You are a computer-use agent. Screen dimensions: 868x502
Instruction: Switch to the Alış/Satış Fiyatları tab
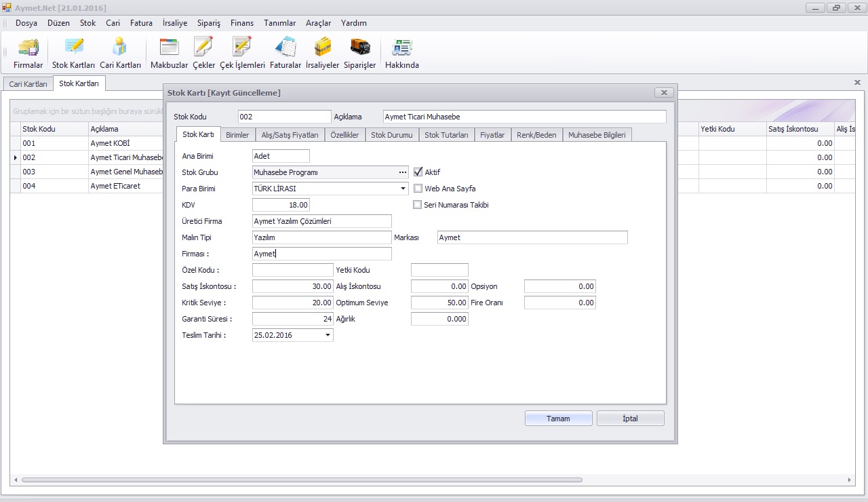pyautogui.click(x=290, y=135)
